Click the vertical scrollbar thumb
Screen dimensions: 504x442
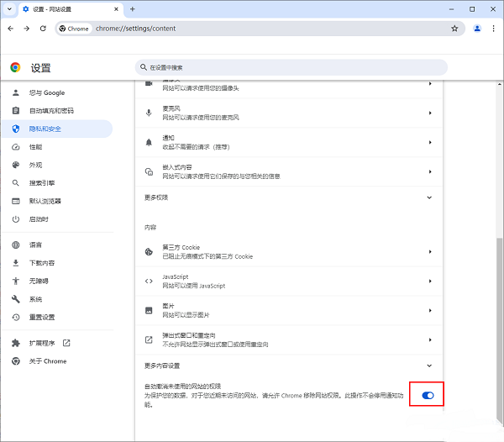(499, 331)
